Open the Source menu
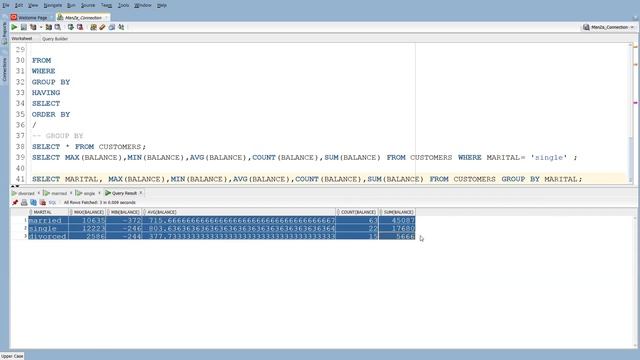 (x=88, y=5)
